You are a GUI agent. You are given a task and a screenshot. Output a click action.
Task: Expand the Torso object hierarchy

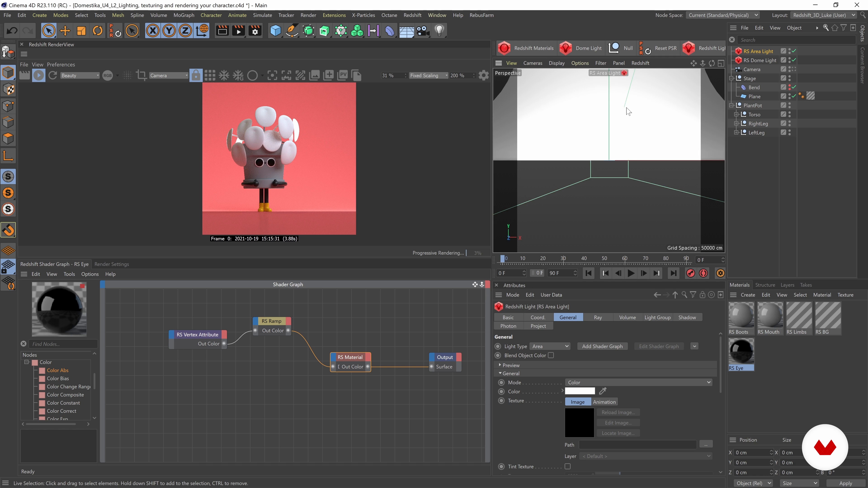736,115
